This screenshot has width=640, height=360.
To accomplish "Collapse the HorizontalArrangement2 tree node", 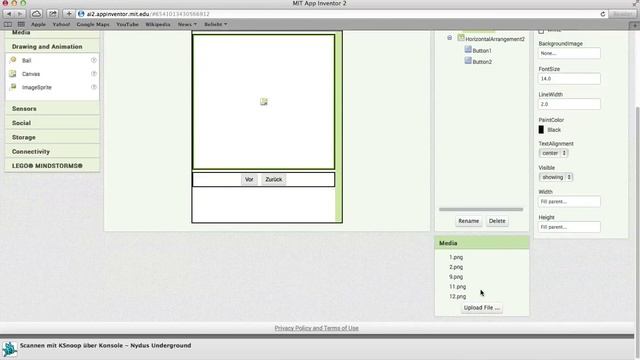I will (449, 38).
